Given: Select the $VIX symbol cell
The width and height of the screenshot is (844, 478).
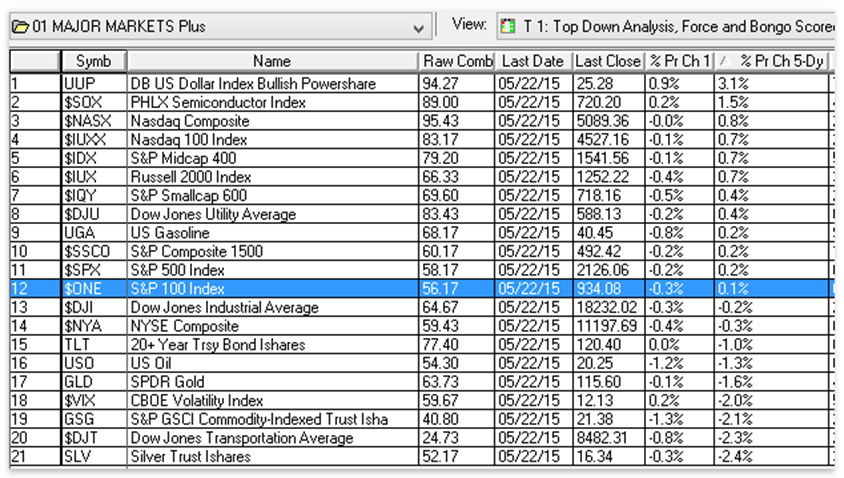Looking at the screenshot, I should 94,401.
